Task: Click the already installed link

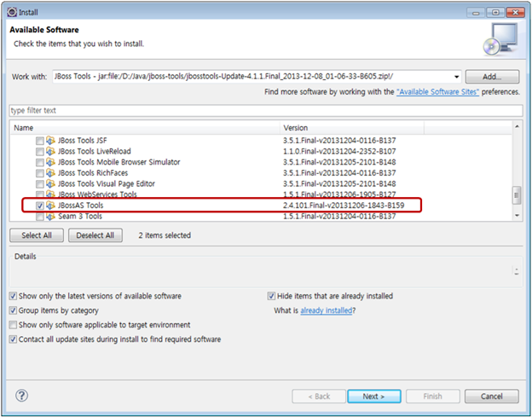Action: tap(326, 310)
